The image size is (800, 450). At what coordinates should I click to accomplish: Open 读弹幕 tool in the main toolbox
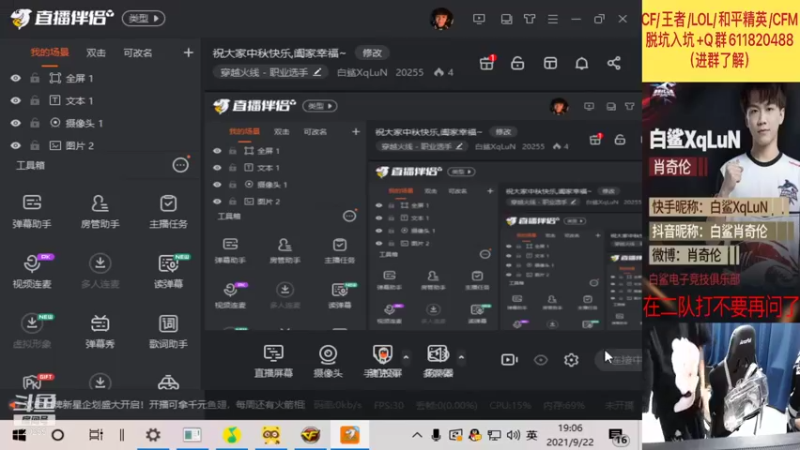(x=168, y=271)
